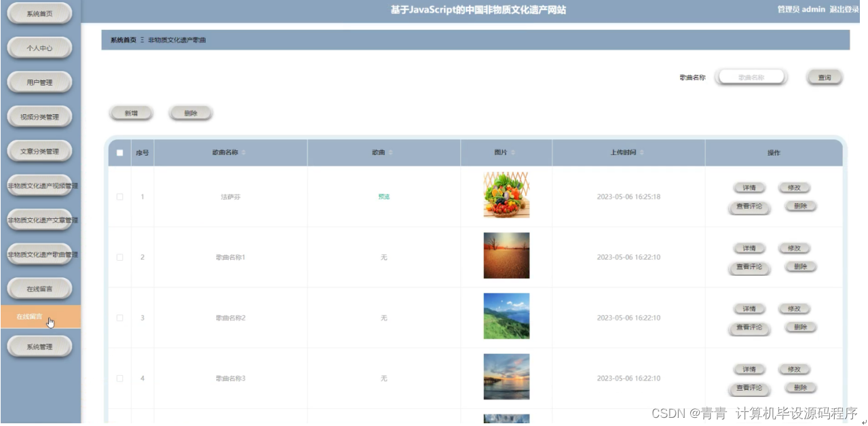
Task: Click 修改 for 歌曲名称1 row
Action: pos(794,249)
